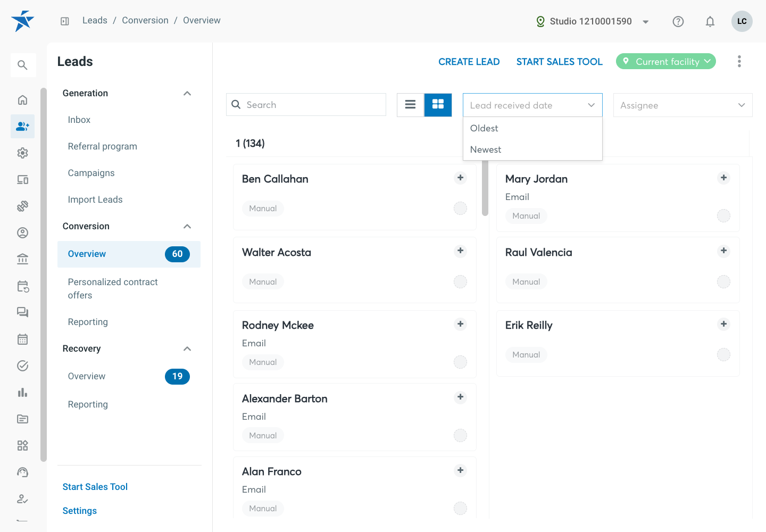Open the Studio 1210001590 selector

[x=593, y=21]
